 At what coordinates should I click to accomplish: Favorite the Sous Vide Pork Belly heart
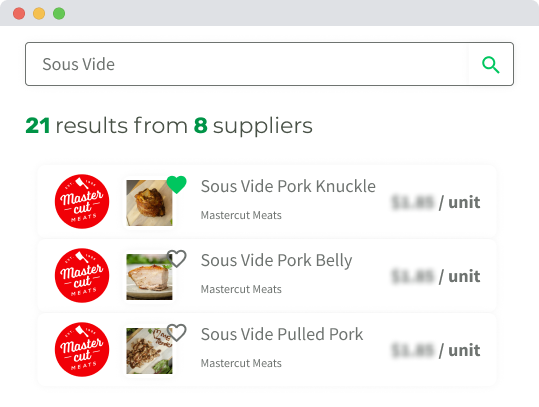coord(177,259)
